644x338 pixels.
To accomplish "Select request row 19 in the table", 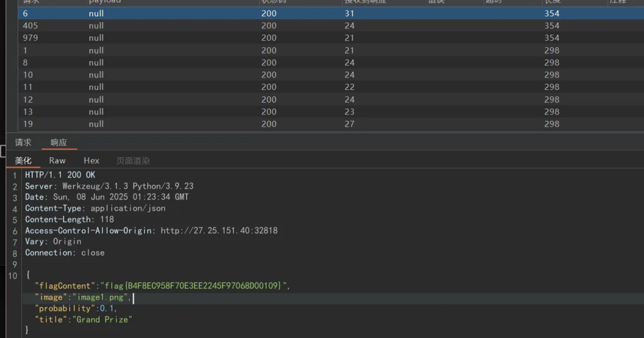I will (x=331, y=124).
